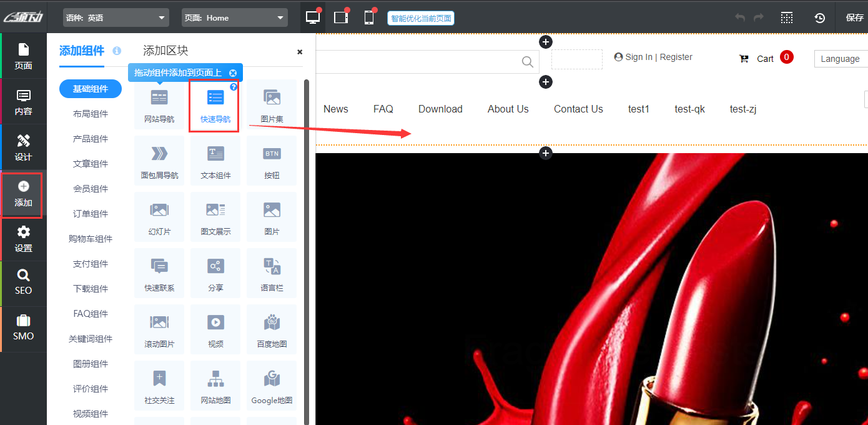Viewport: 868px width, 425px height.
Task: Switch to tablet preview mode
Action: tap(341, 17)
